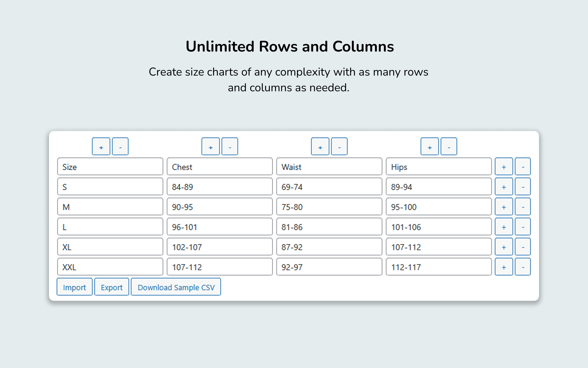Click Download Sample CSV
588x368 pixels.
(176, 287)
